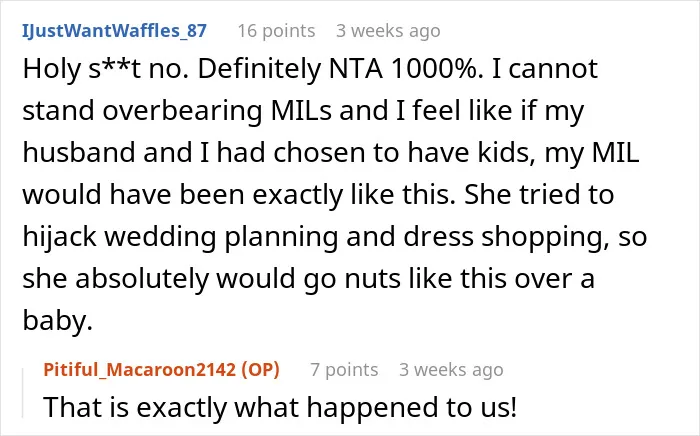Open the top comment's "3 weeks ago" timestamp
The image size is (700, 436).
[388, 31]
